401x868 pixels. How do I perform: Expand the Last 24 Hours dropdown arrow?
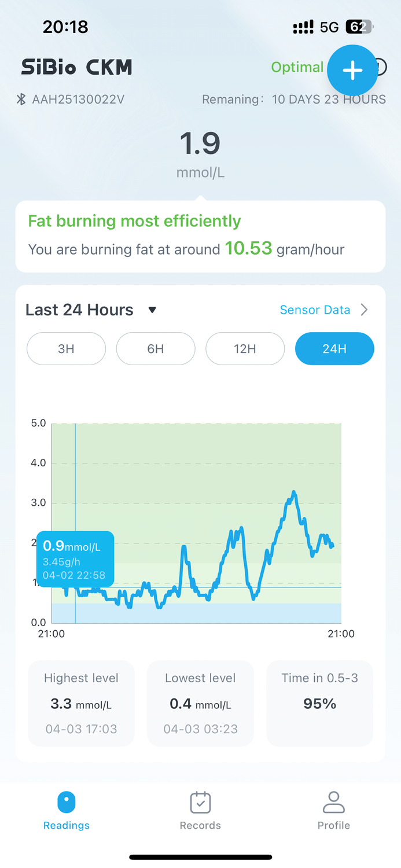152,310
